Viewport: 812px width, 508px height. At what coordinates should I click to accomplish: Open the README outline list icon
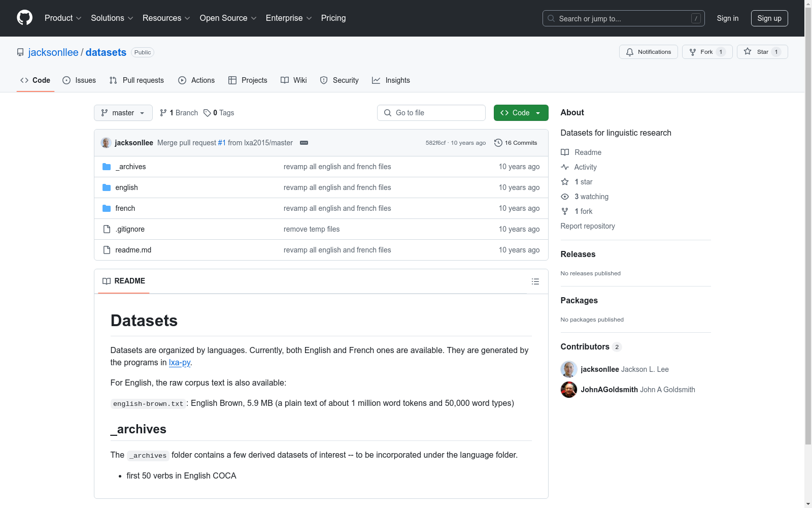pyautogui.click(x=535, y=281)
